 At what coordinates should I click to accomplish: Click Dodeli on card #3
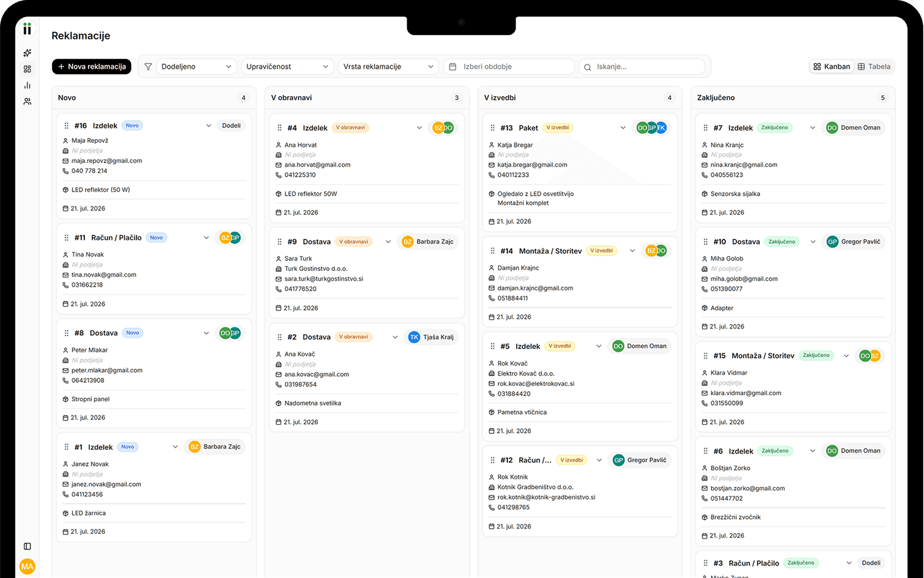click(871, 563)
